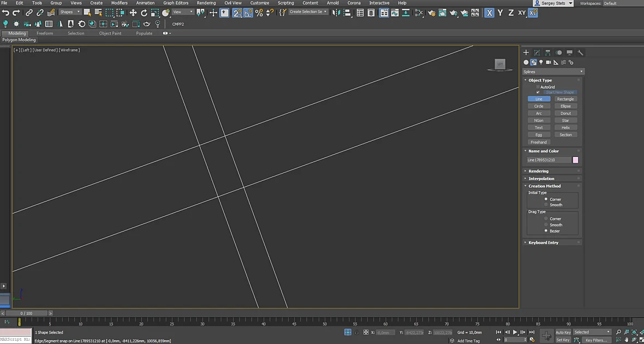Viewport: 644px width, 344px height.
Task: Click the NGon shape button
Action: [x=539, y=121]
